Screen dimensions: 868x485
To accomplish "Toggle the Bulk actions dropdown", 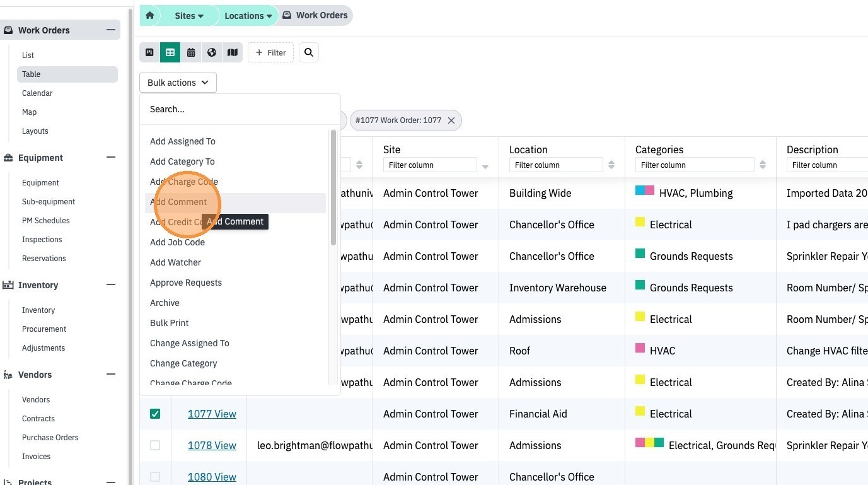I will tap(178, 83).
